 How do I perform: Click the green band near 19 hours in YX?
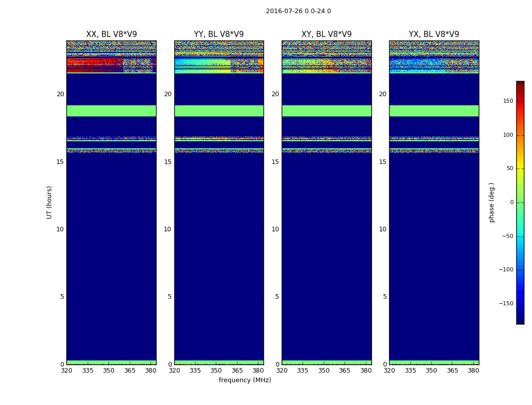[x=434, y=111]
